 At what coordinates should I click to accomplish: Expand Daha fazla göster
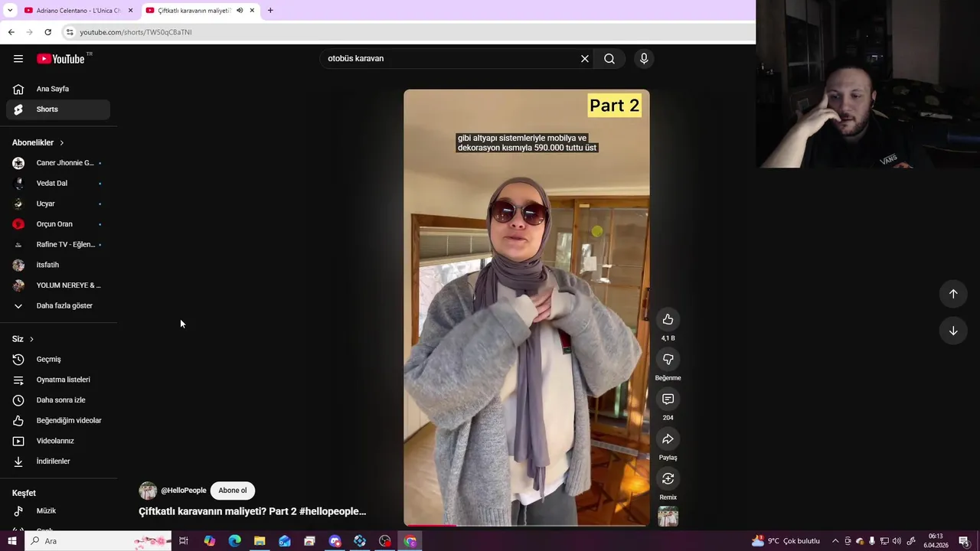[x=58, y=306]
